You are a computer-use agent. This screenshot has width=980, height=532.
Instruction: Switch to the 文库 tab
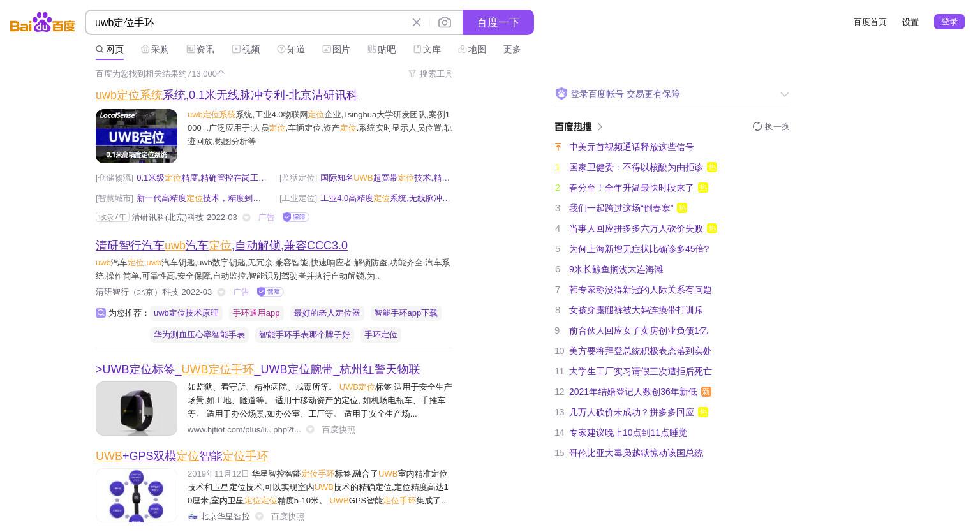pyautogui.click(x=427, y=49)
